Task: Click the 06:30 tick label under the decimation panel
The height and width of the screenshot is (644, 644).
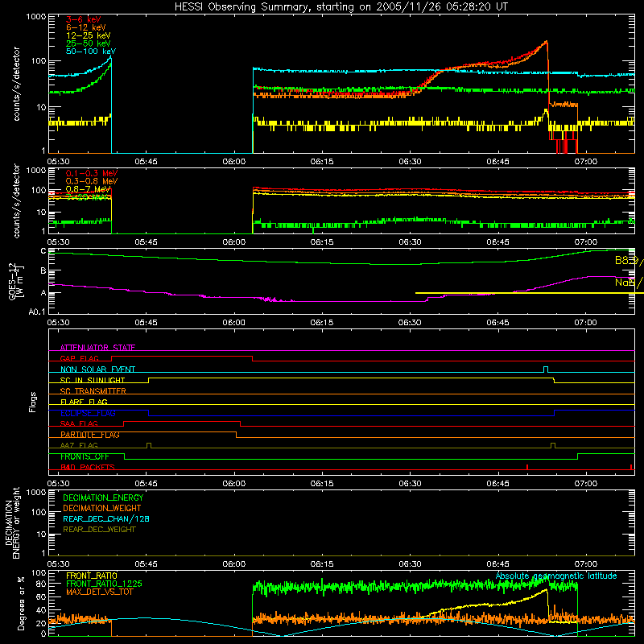Action: 410,564
